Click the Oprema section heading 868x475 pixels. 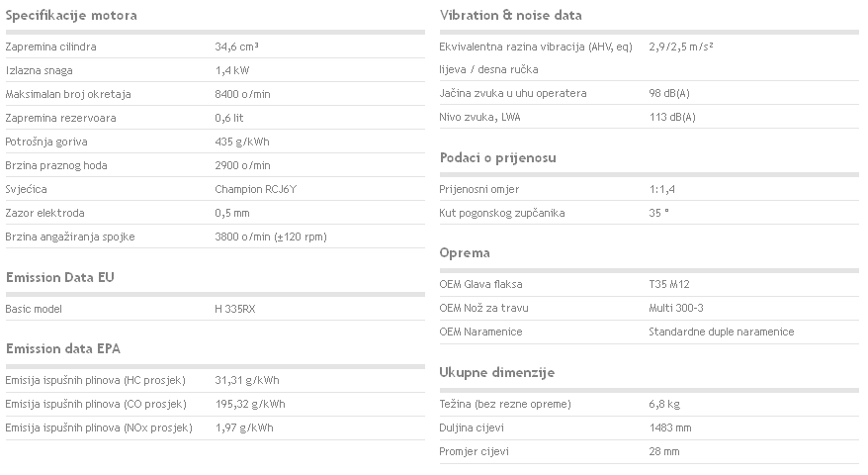pos(465,253)
